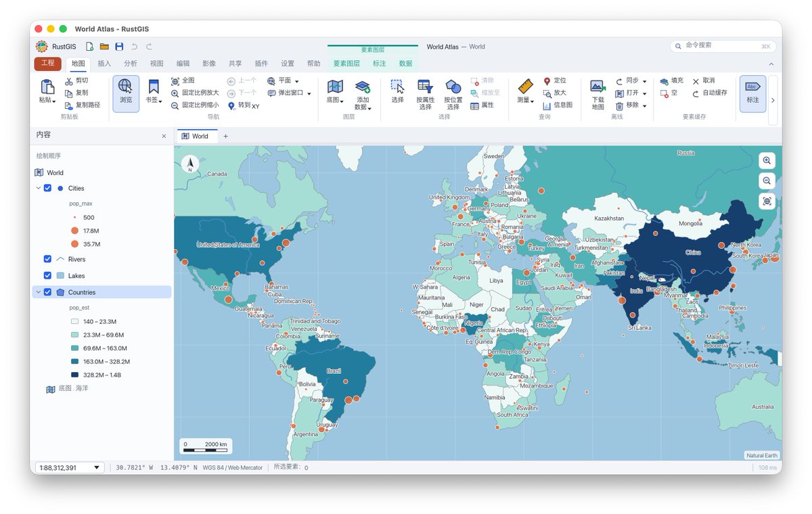812x514 pixels.
Task: Zoom out with map magnifier minus
Action: pyautogui.click(x=767, y=181)
